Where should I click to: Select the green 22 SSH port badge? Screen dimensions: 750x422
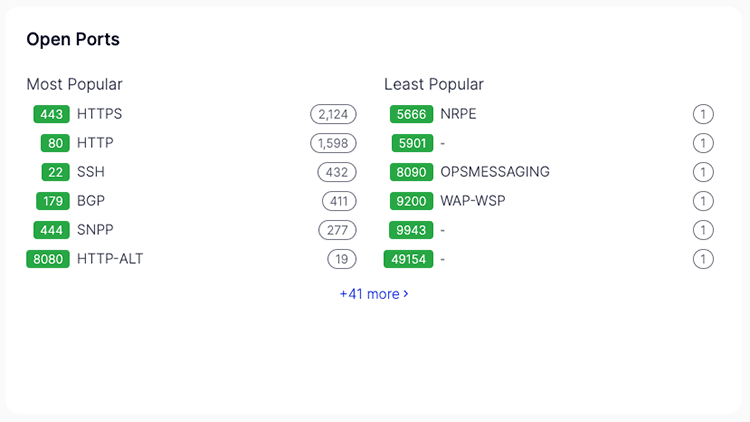pos(55,172)
